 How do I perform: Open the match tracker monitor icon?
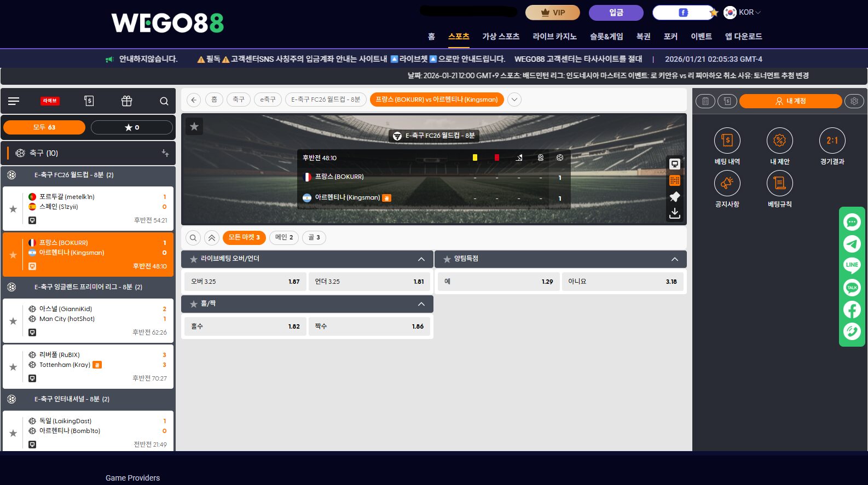click(x=675, y=164)
